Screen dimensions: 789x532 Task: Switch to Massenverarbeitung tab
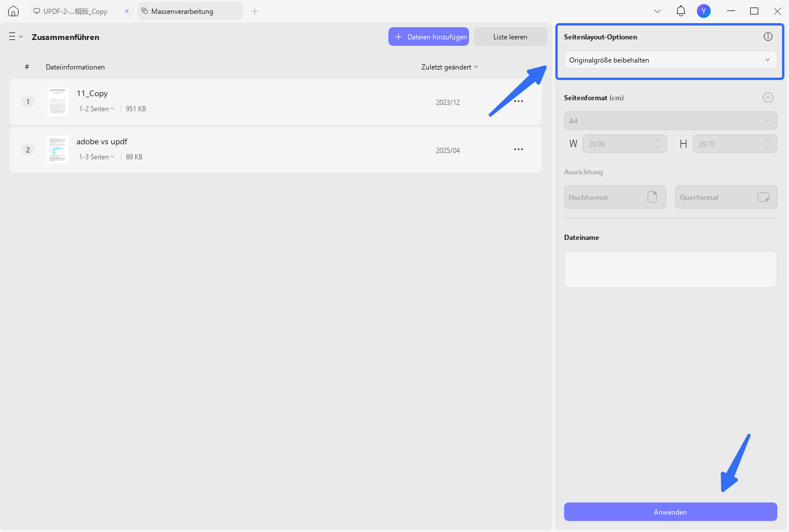tap(190, 11)
